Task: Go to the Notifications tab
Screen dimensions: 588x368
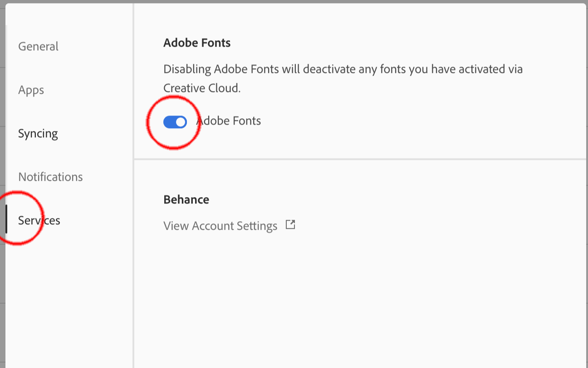Action: 50,177
